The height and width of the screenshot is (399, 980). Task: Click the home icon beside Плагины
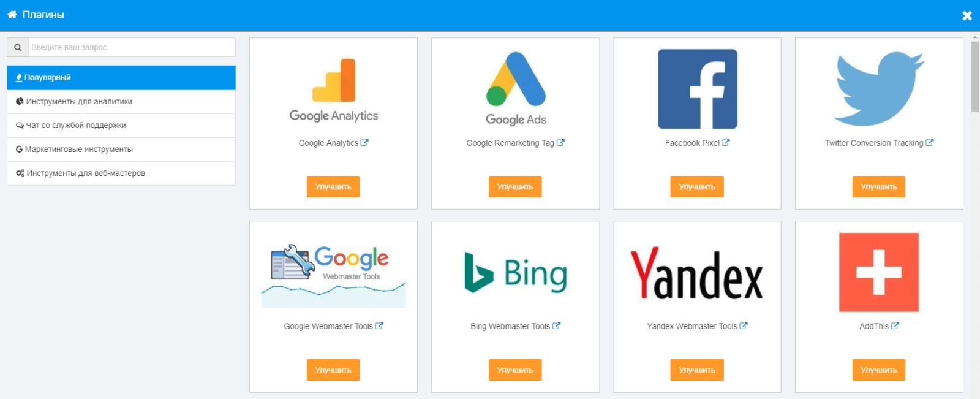point(12,14)
